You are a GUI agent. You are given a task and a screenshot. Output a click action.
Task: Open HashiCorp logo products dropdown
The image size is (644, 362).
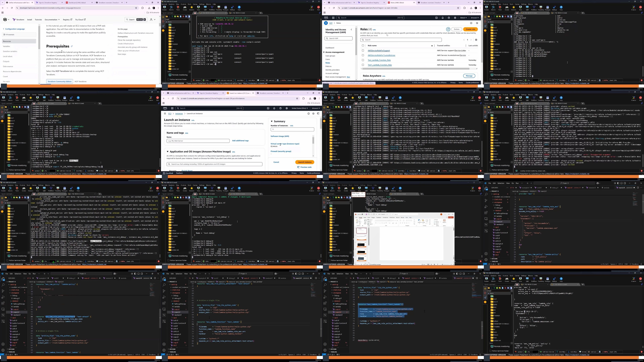point(6,20)
